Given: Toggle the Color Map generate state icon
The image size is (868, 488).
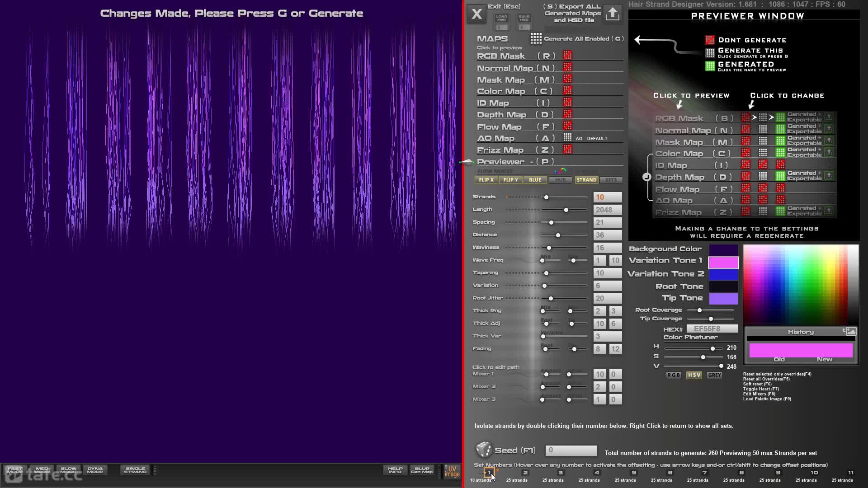Looking at the screenshot, I should pos(567,90).
